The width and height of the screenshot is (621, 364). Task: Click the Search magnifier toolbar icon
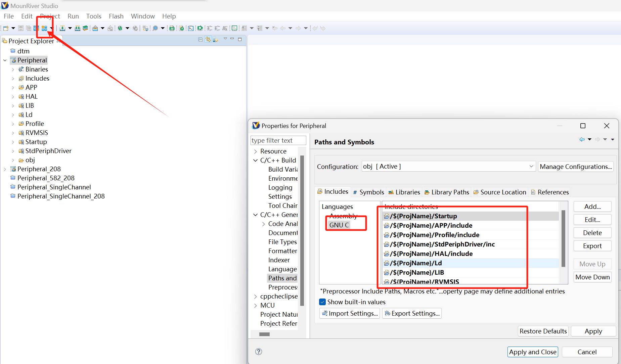[155, 28]
